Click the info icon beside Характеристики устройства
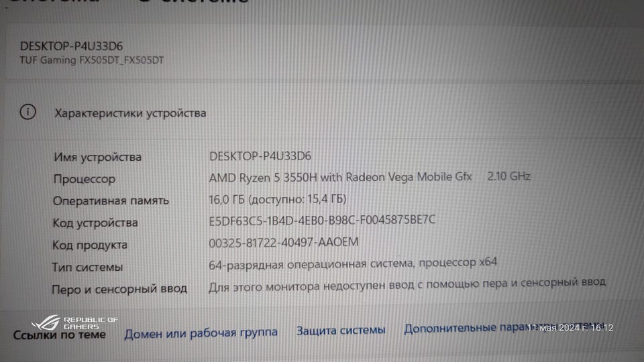The image size is (644, 362). [28, 112]
